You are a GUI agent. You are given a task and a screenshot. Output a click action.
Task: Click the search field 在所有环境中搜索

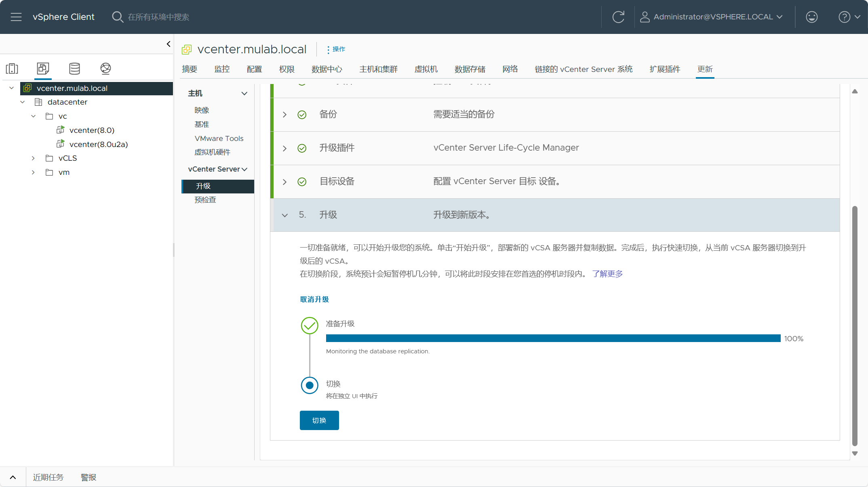click(x=158, y=17)
